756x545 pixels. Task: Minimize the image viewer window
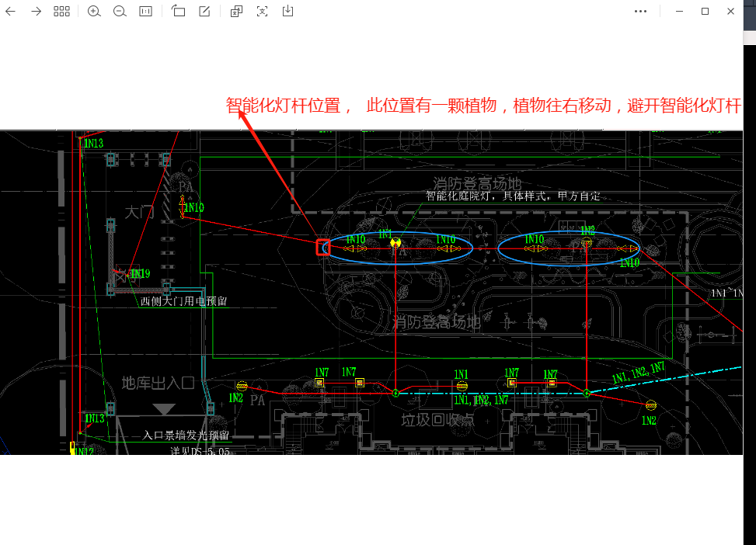678,12
